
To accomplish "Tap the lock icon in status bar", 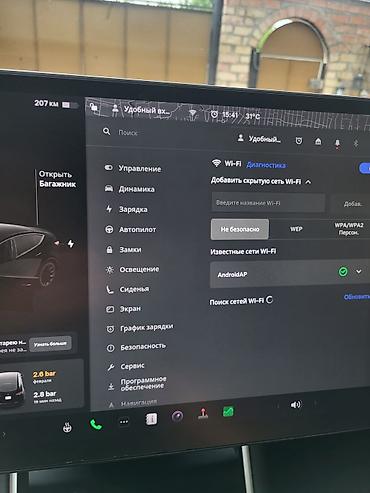I will (x=94, y=107).
